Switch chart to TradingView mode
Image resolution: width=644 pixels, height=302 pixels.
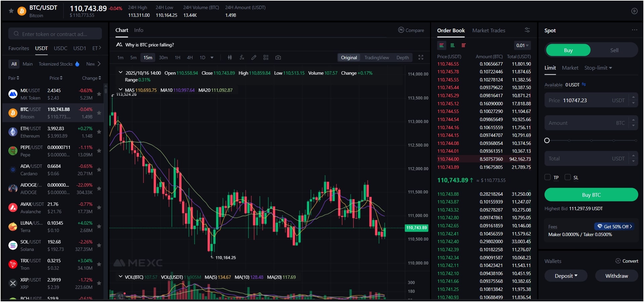[x=377, y=58]
